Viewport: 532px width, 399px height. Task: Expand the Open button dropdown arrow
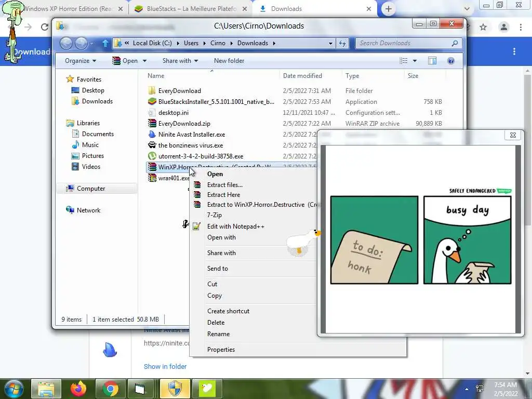point(144,61)
